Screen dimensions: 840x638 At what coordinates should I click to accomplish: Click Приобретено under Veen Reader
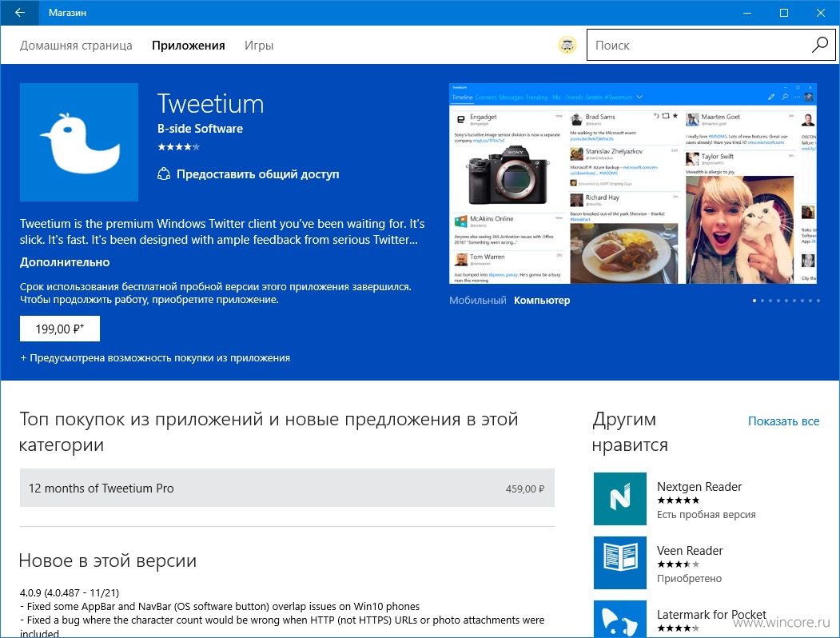[x=689, y=579]
